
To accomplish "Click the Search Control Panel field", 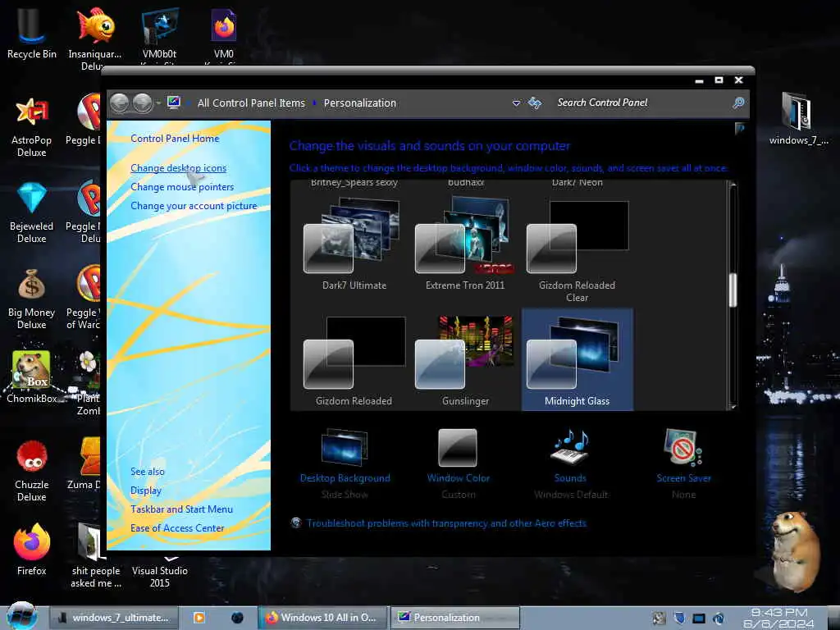I will 643,103.
